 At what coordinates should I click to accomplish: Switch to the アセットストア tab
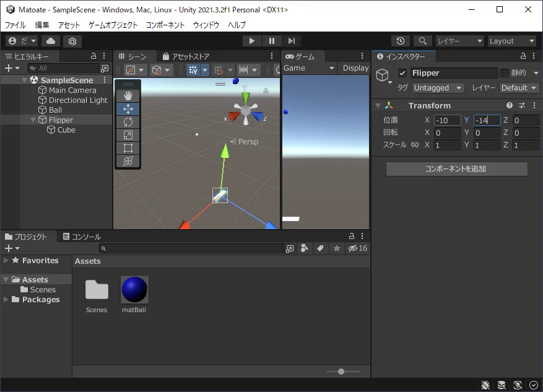tap(186, 56)
